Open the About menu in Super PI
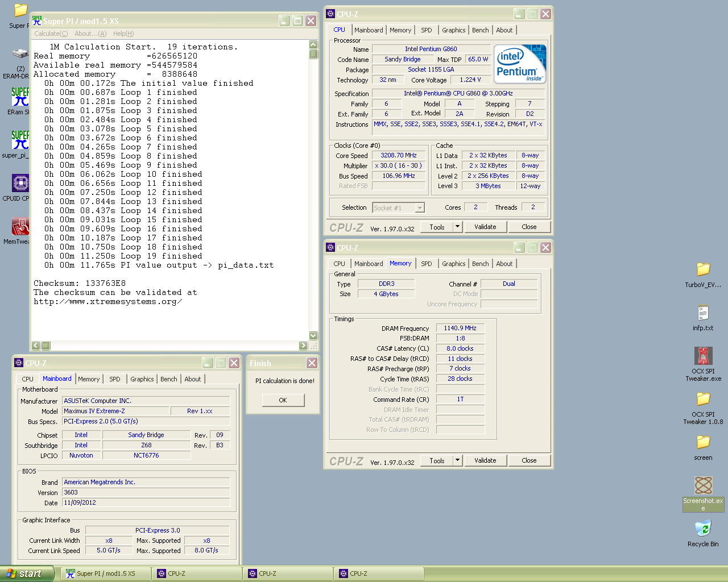This screenshot has width=728, height=582. click(x=90, y=34)
